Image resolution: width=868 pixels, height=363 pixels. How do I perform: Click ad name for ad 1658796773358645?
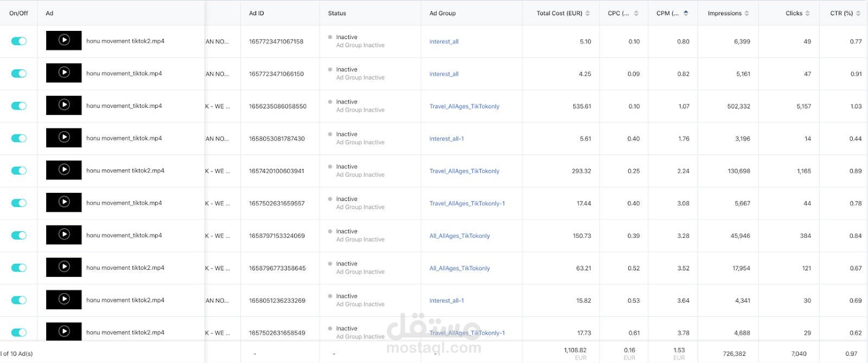pos(125,268)
